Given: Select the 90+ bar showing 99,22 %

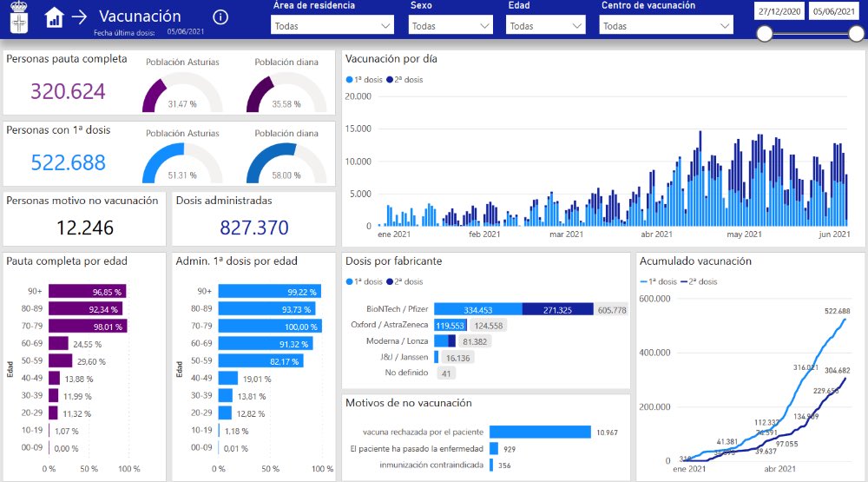Looking at the screenshot, I should pos(270,292).
